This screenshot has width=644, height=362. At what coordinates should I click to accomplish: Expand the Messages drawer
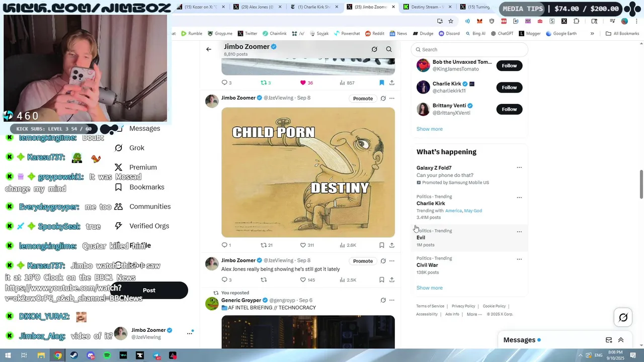click(621, 340)
